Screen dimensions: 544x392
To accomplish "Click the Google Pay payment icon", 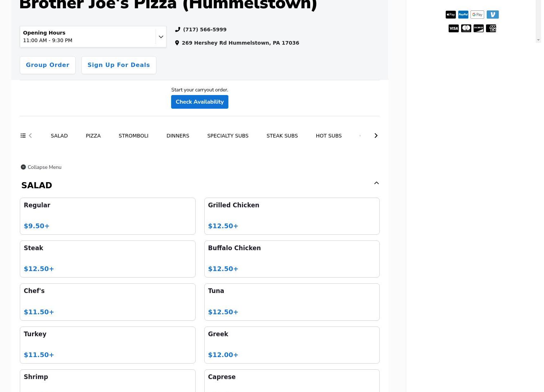I will (x=477, y=14).
